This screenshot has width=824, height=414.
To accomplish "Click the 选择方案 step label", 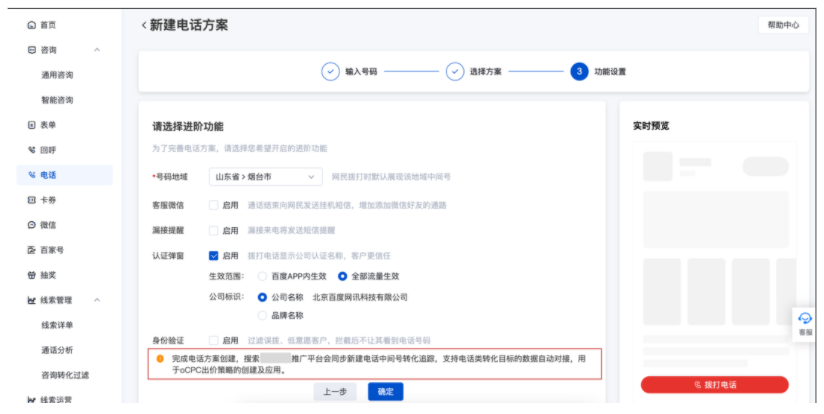I will (486, 71).
